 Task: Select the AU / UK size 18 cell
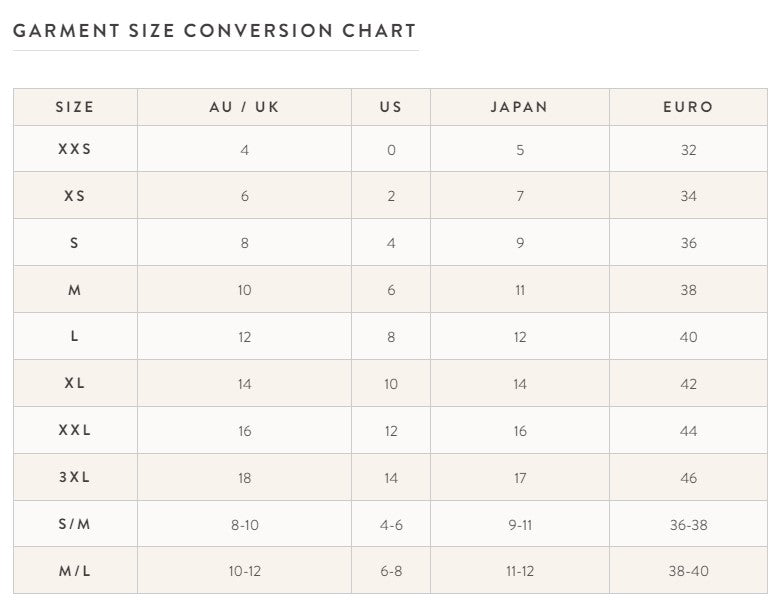coord(244,478)
